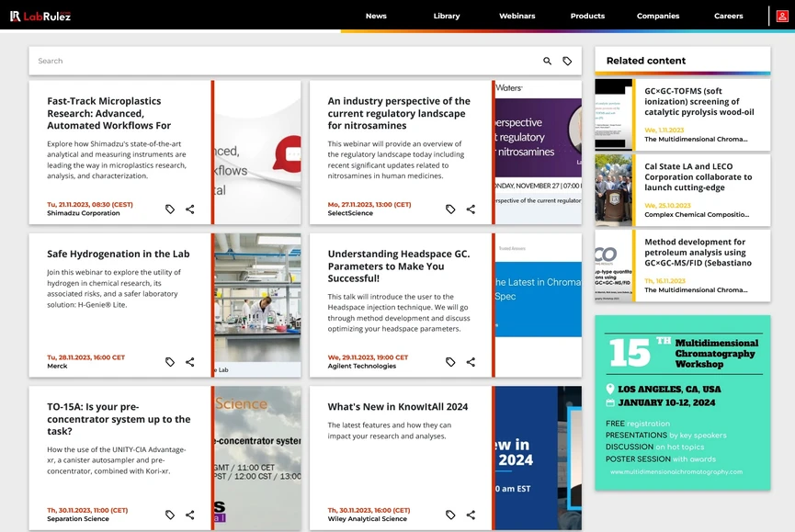This screenshot has width=795, height=532.
Task: Click the GC×GC-TOFMS related thumbnail
Action: point(614,115)
